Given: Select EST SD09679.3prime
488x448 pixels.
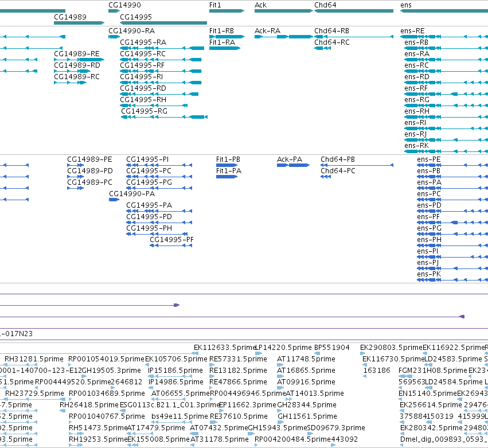Looking at the screenshot, I should point(336,428).
